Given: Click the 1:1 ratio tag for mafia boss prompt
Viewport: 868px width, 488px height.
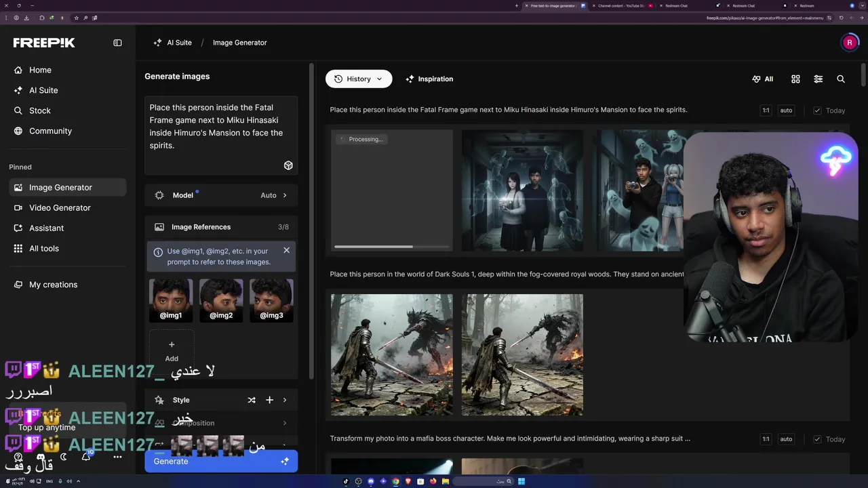Looking at the screenshot, I should 766,439.
